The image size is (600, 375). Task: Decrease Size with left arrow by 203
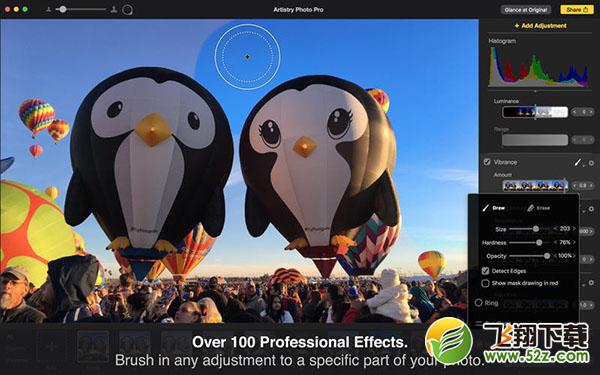(x=556, y=229)
